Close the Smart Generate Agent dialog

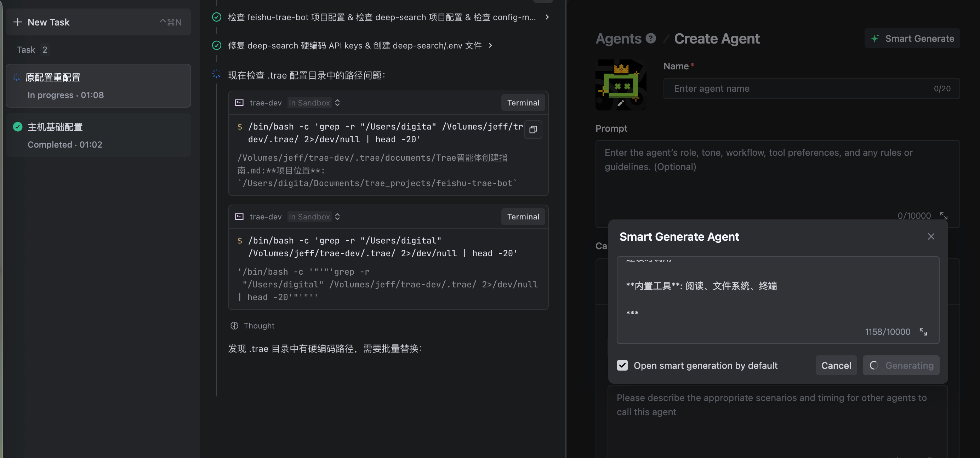click(931, 236)
